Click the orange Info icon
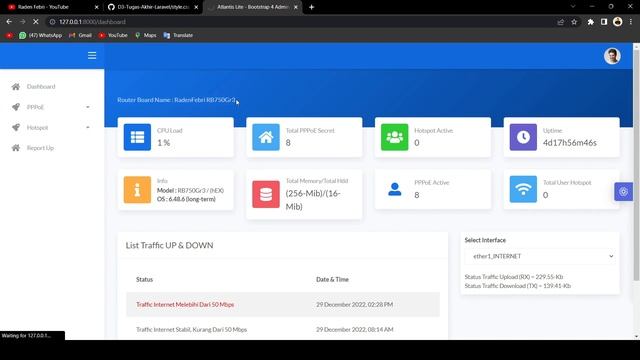Image resolution: width=640 pixels, height=360 pixels. click(x=137, y=189)
